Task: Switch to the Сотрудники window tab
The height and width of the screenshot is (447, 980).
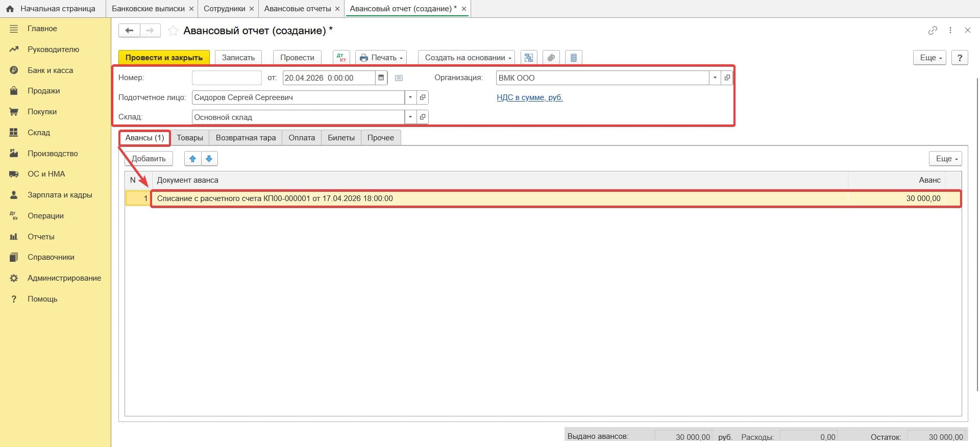Action: pos(225,9)
